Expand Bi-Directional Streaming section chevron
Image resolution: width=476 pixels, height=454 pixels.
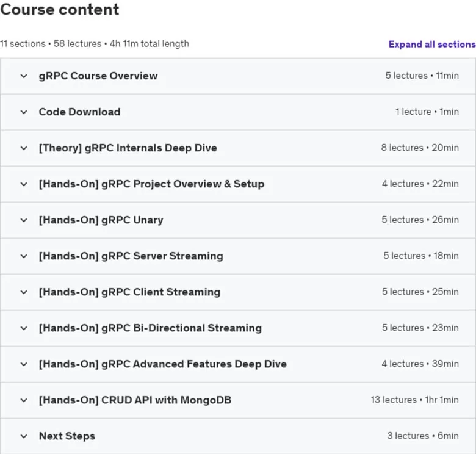click(24, 328)
